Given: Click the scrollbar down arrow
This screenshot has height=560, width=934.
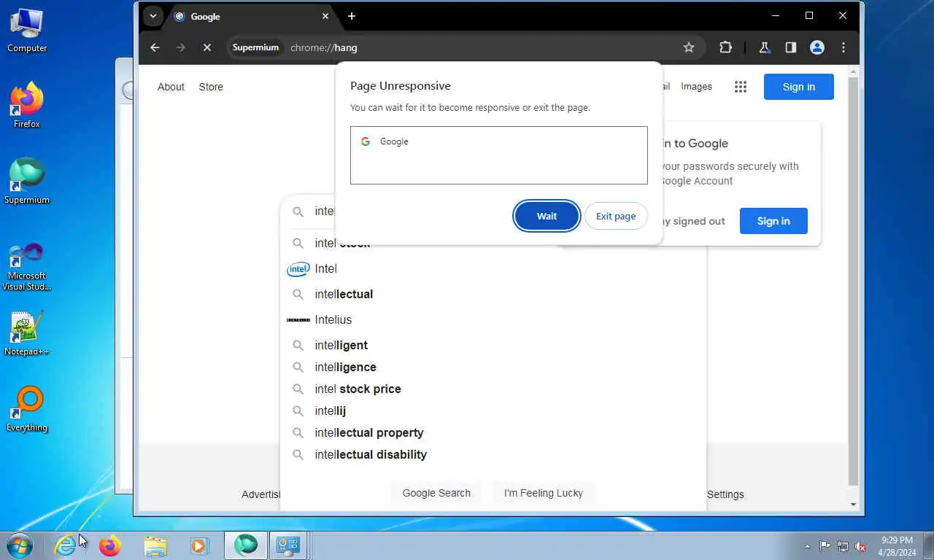Looking at the screenshot, I should coord(853,505).
